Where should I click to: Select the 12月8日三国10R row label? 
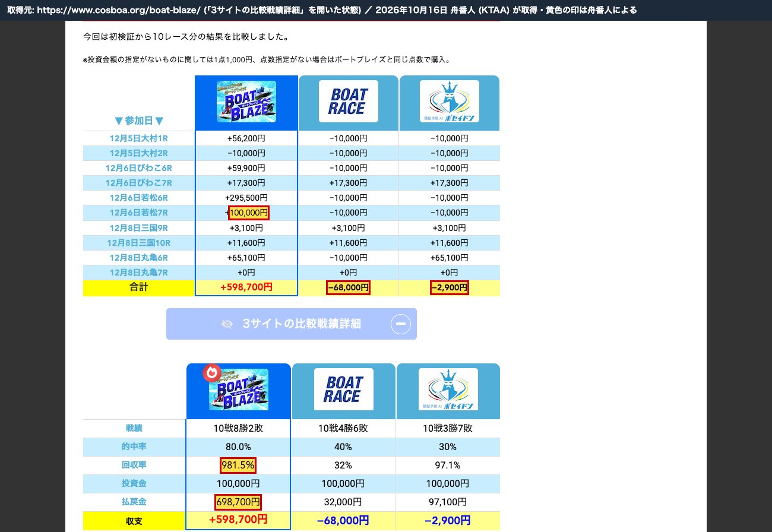tap(139, 243)
